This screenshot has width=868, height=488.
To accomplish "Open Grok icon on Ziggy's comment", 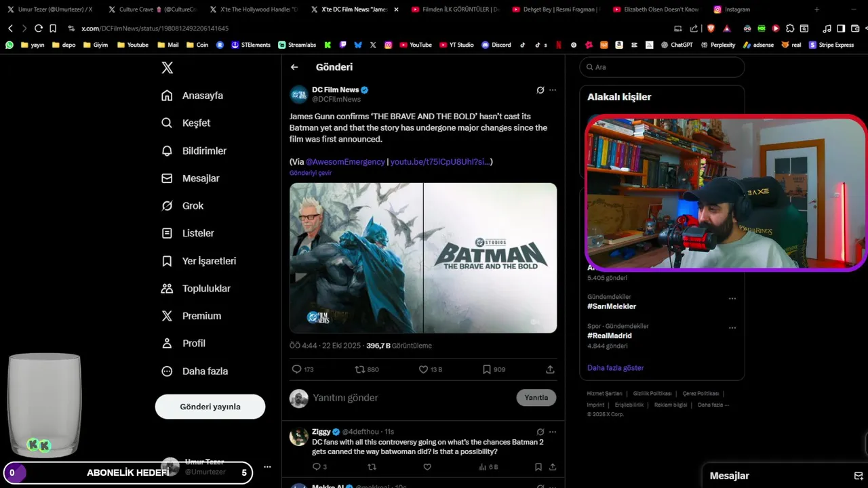I will (540, 432).
